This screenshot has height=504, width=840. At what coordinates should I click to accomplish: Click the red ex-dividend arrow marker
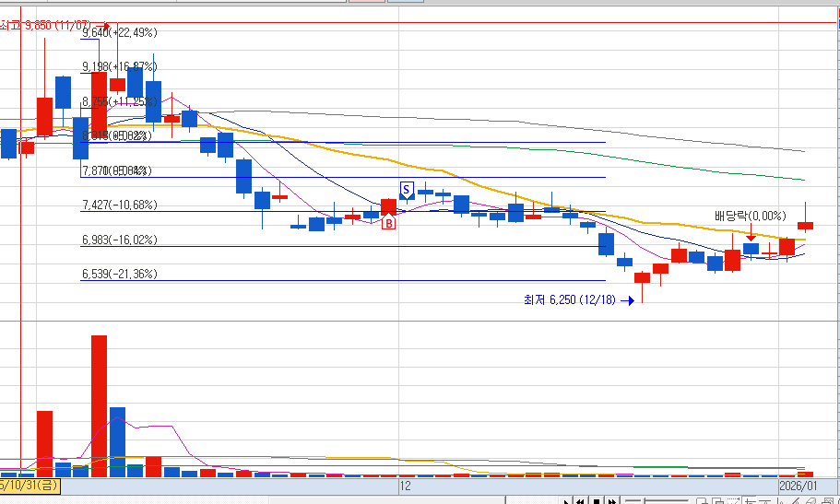(x=751, y=233)
